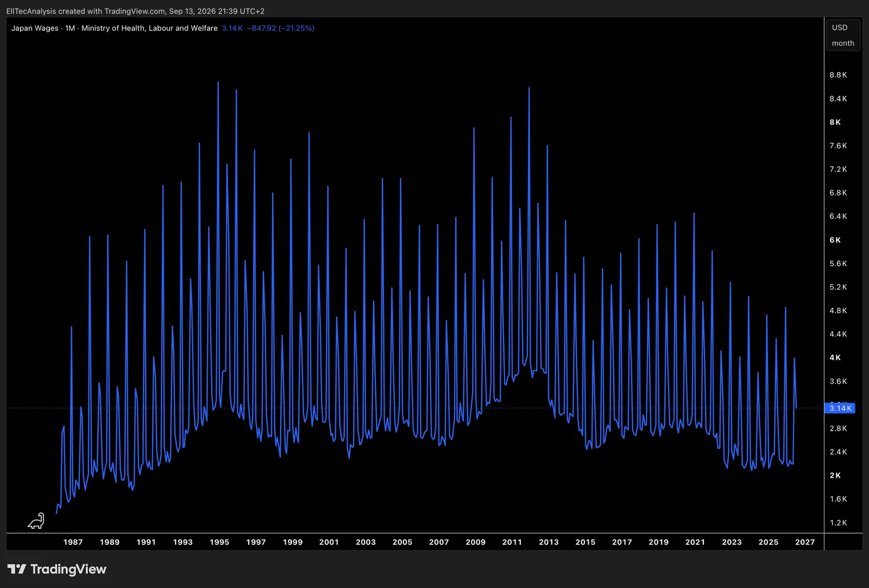Image resolution: width=869 pixels, height=588 pixels.
Task: Click the 1995 time axis label
Action: [219, 542]
